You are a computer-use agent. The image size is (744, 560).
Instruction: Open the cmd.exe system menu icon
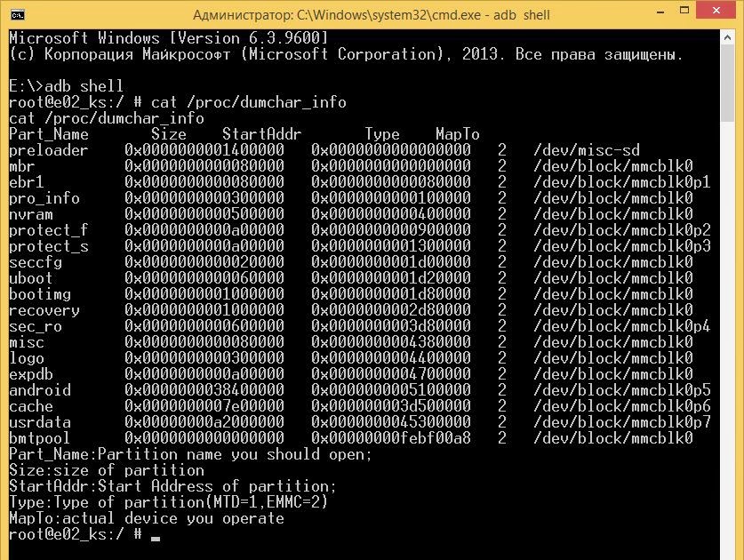pos(18,15)
